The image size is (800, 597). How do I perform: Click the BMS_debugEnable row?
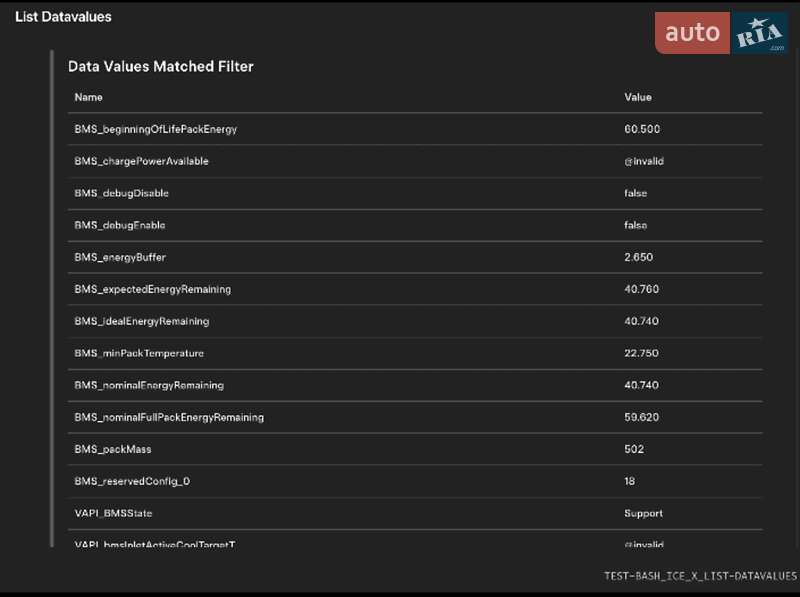coord(415,225)
